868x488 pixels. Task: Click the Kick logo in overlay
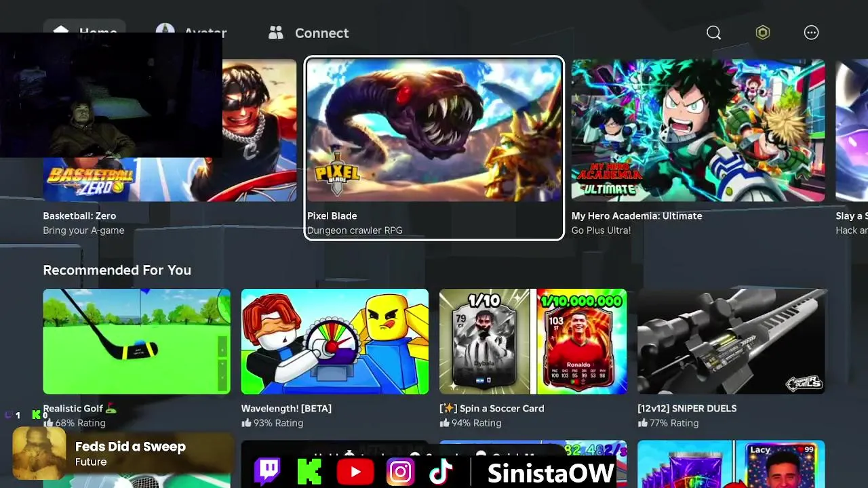click(x=310, y=472)
